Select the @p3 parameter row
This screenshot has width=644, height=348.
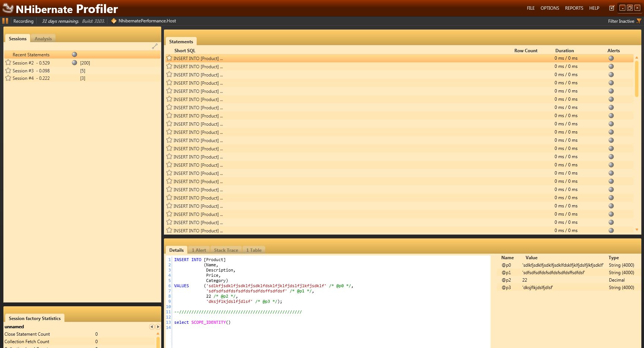[x=569, y=288]
